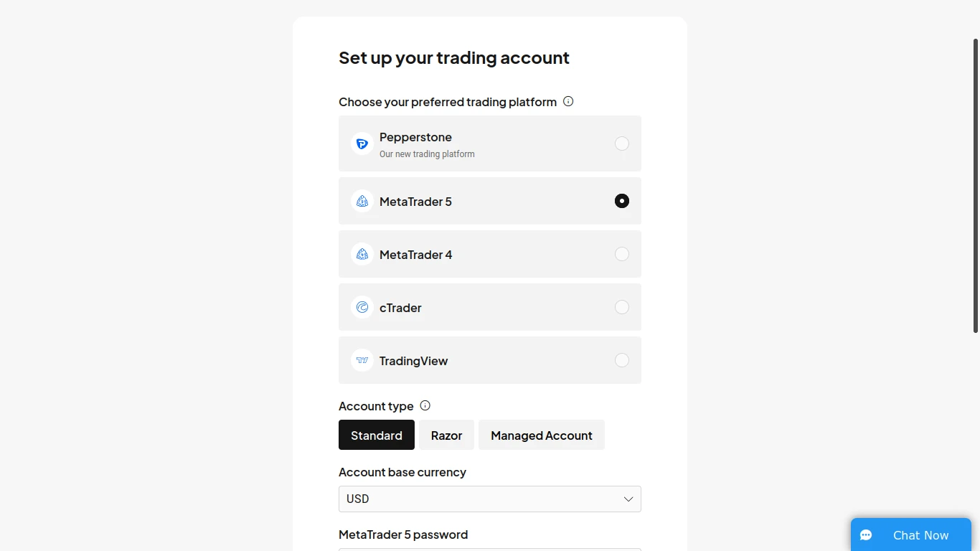Choose the Managed Account type
The height and width of the screenshot is (551, 980).
[x=542, y=435]
